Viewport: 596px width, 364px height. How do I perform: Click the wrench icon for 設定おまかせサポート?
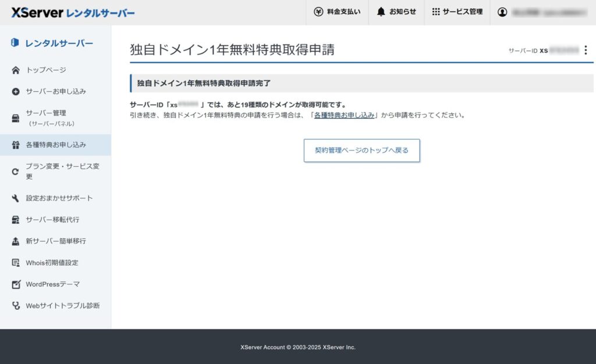click(x=16, y=198)
